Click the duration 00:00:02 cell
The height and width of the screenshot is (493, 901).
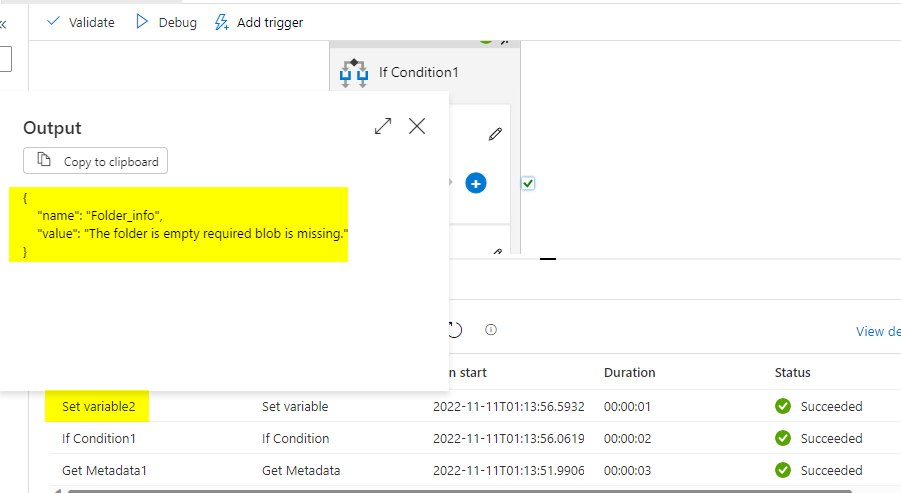[x=627, y=438]
